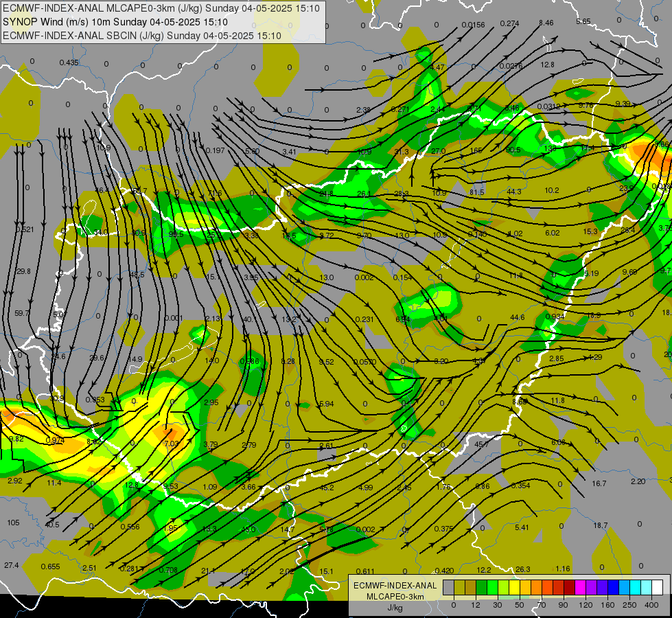Click the magenta legend swatch

(x=580, y=588)
